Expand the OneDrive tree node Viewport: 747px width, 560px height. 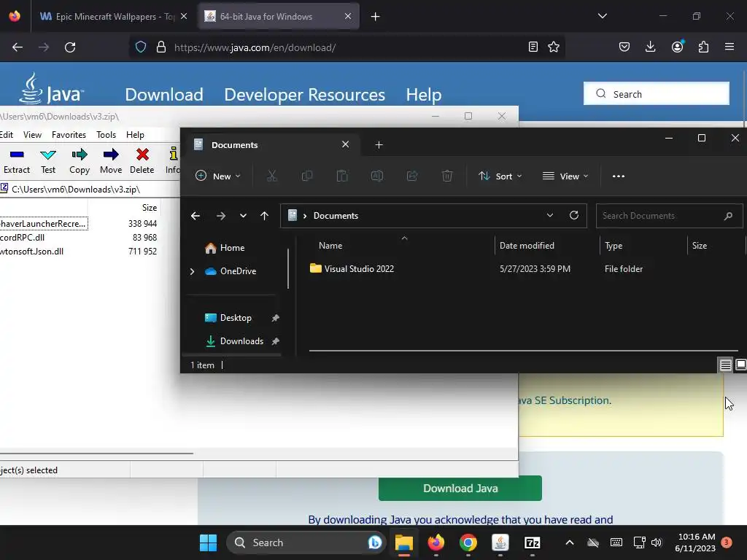tap(192, 271)
